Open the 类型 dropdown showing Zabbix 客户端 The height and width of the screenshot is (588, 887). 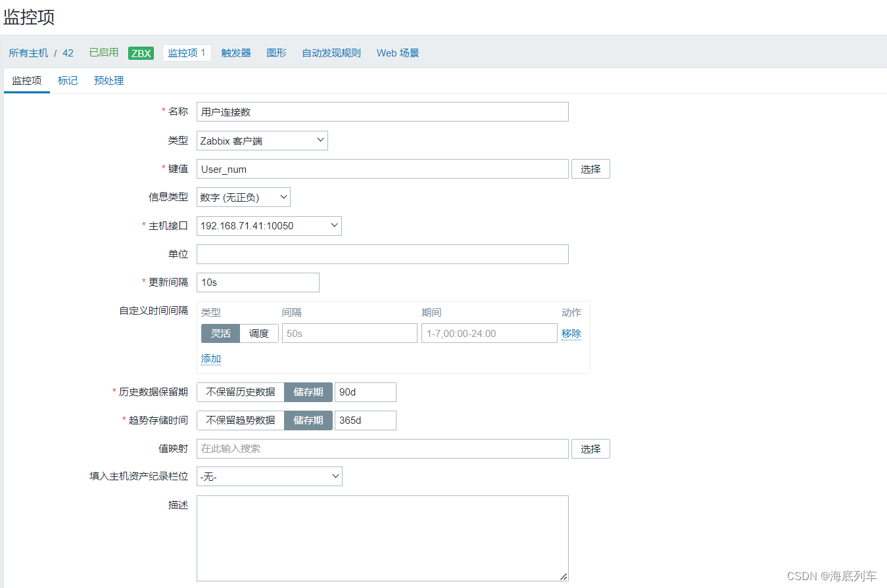(x=262, y=141)
